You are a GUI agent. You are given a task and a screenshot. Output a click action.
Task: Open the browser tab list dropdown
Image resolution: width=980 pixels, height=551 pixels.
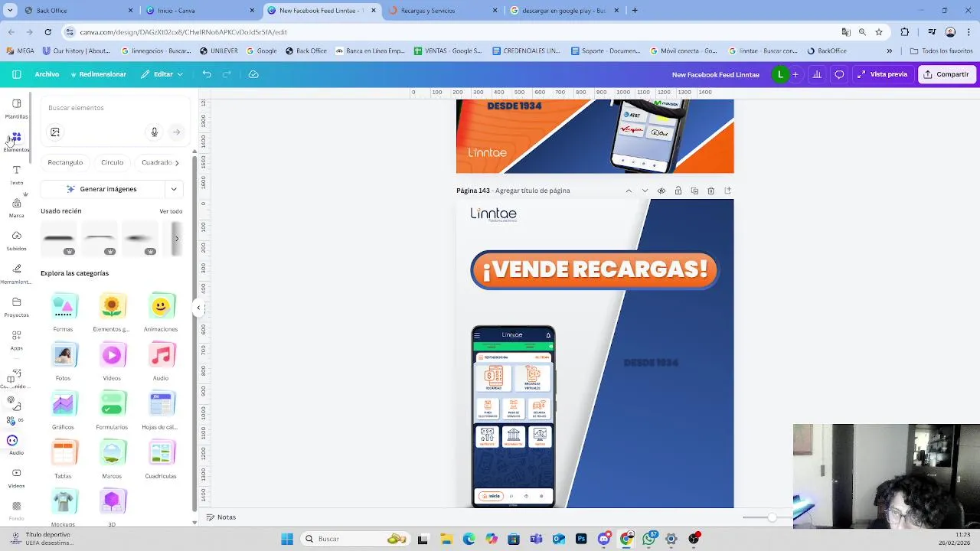tap(10, 11)
